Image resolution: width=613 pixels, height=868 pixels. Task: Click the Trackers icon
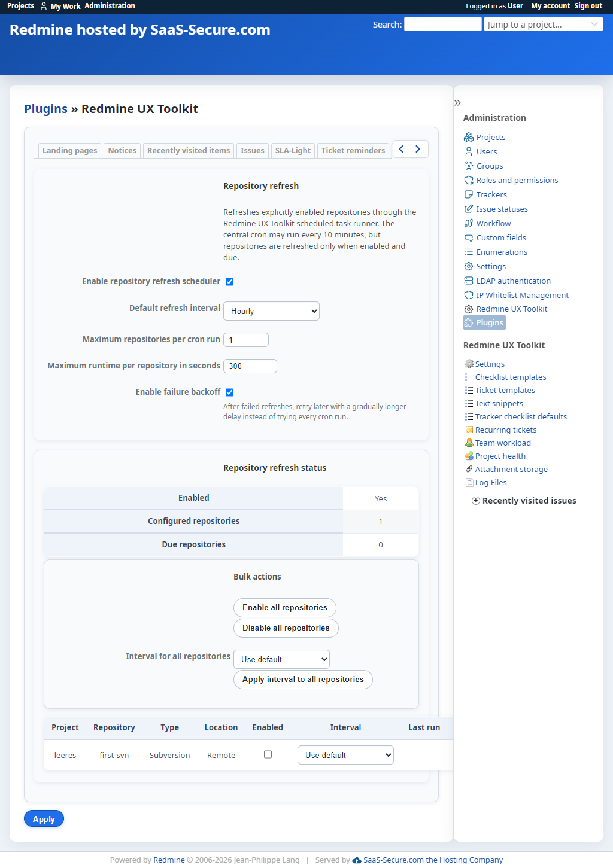pos(469,194)
